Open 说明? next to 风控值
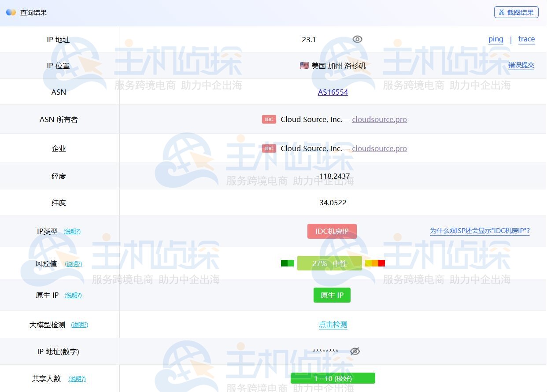547x392 pixels. pos(73,264)
